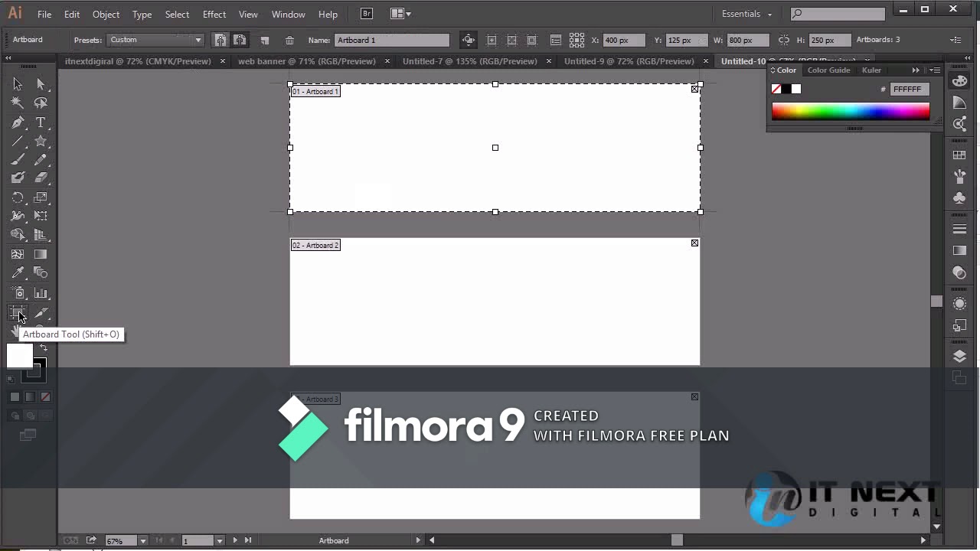
Task: Go to next artboard arrow
Action: pos(235,540)
